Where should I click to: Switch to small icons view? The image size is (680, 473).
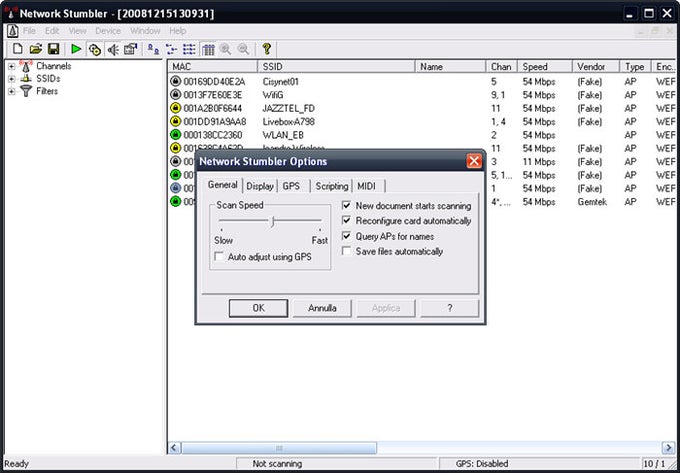(x=171, y=49)
